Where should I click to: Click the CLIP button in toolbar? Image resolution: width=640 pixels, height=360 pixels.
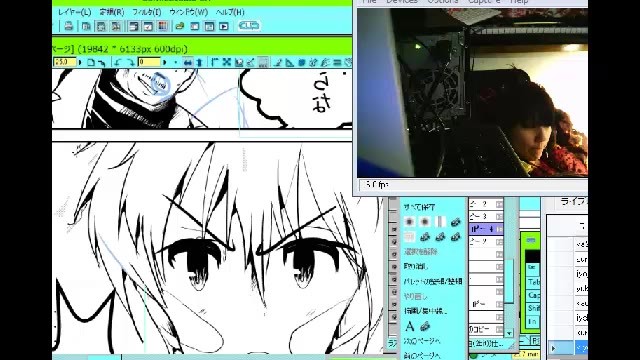pyautogui.click(x=249, y=26)
